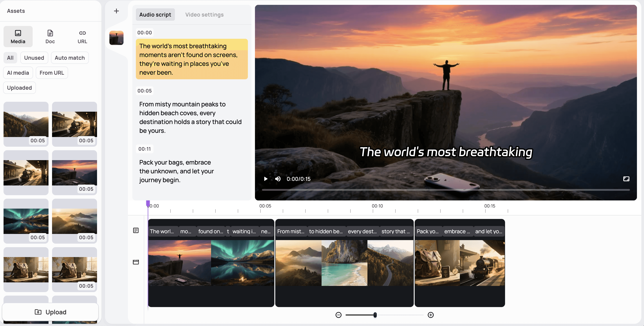Screen dimensions: 644x326
Task: Toggle the Auto match filter
Action: coord(70,58)
